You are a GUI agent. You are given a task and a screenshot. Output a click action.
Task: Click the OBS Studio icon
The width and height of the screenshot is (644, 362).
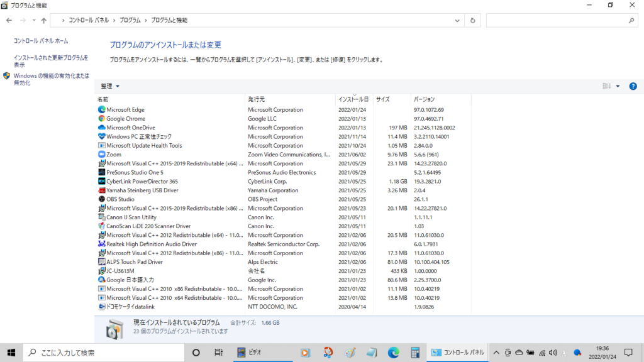(101, 199)
